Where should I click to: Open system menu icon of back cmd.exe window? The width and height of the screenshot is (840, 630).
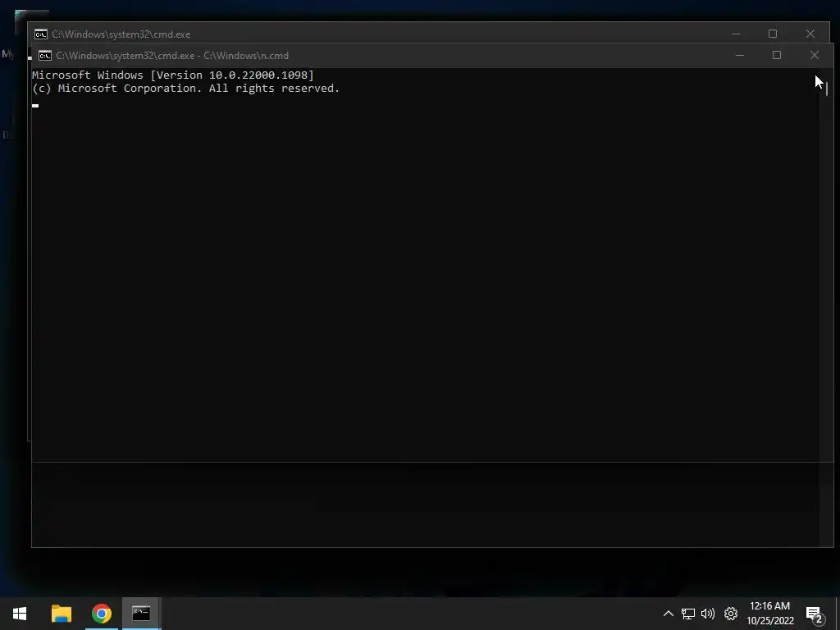(x=41, y=34)
